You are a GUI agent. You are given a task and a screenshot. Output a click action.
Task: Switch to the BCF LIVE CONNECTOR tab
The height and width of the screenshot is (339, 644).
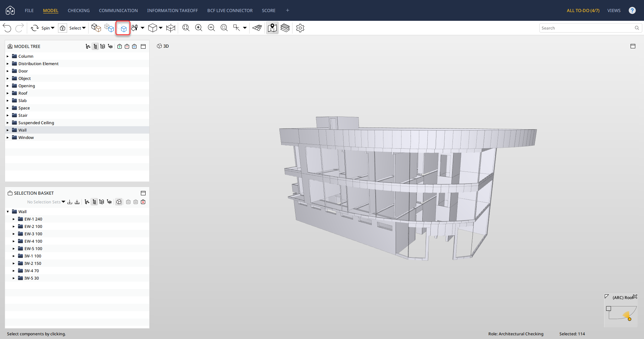click(x=230, y=10)
